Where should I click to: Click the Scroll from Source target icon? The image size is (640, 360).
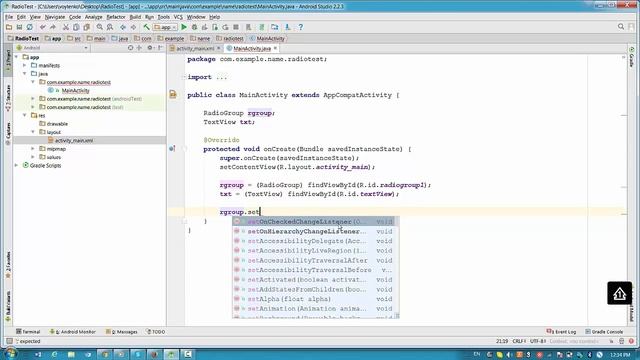coord(130,48)
